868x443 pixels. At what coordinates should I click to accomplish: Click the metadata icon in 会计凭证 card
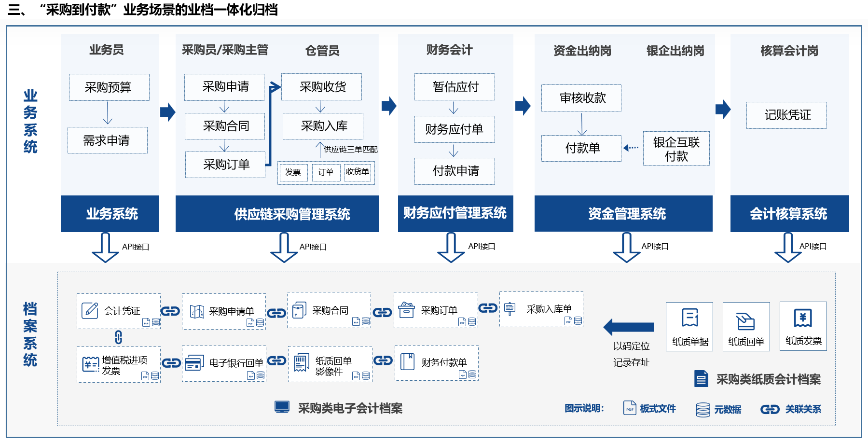[156, 322]
